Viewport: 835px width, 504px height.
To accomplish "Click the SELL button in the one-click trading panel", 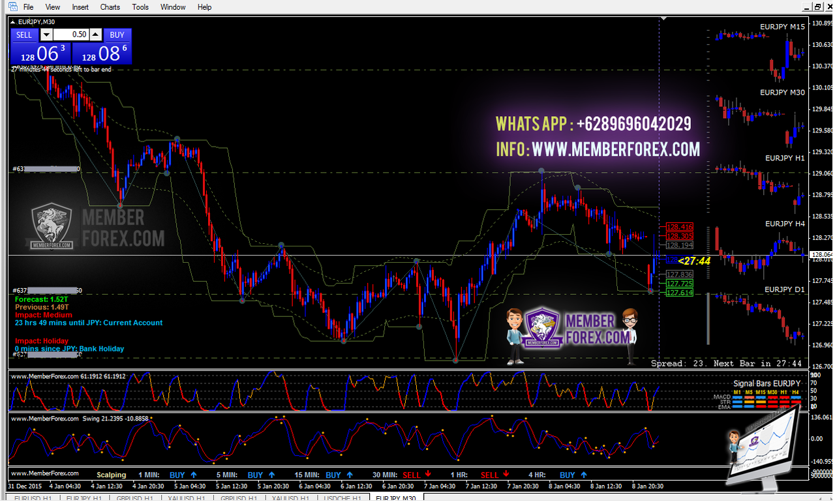I will (24, 35).
